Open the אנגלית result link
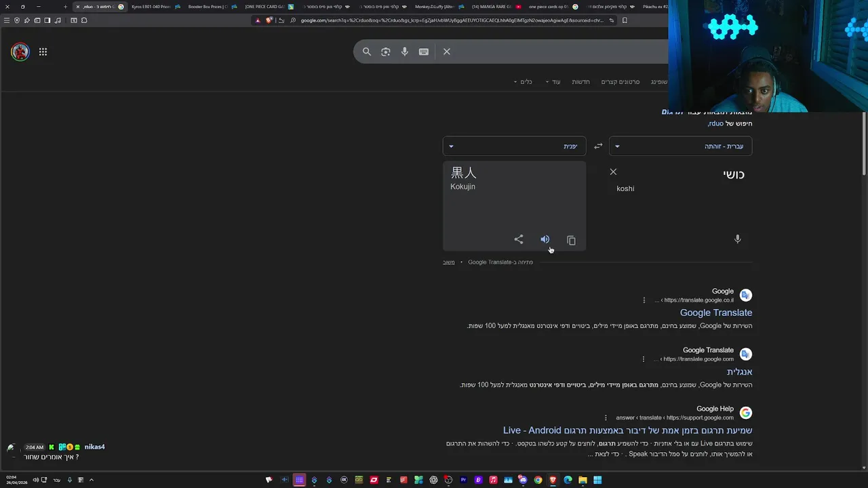The width and height of the screenshot is (868, 488). coord(739,371)
